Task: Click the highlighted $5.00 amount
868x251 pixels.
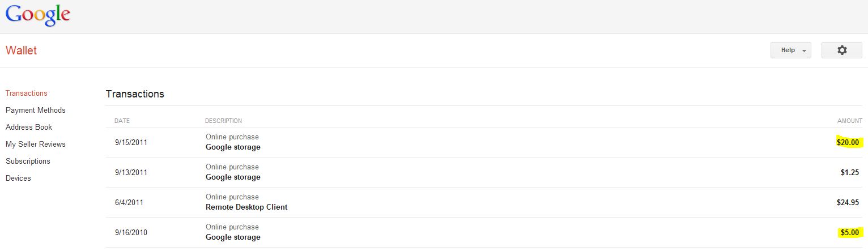Action: [x=849, y=232]
